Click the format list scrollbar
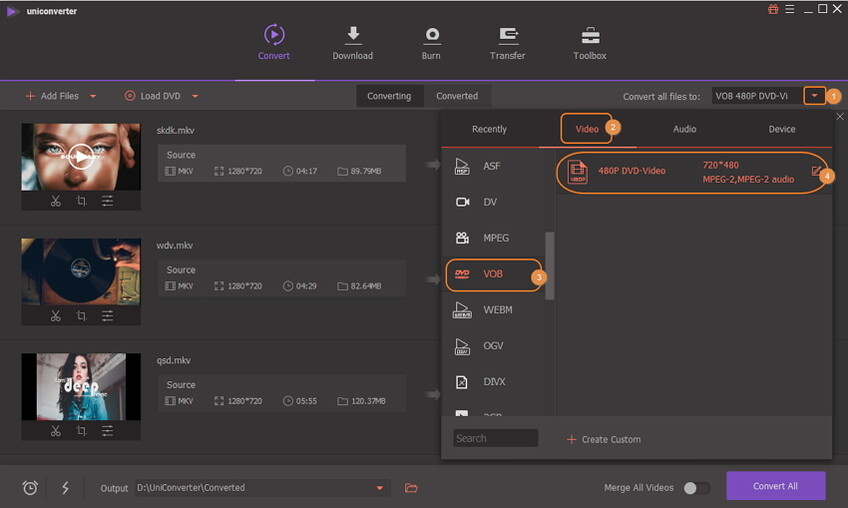This screenshot has height=508, width=848. pos(549,266)
